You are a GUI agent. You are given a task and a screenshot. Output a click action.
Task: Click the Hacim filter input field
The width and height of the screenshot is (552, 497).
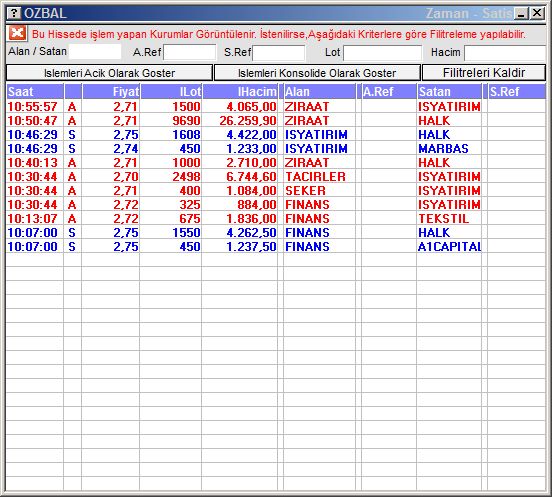pos(505,53)
